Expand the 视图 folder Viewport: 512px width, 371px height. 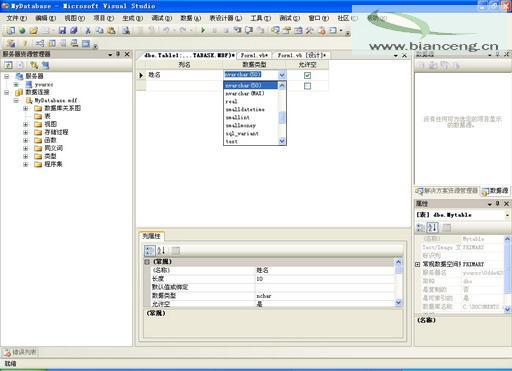pyautogui.click(x=25, y=124)
